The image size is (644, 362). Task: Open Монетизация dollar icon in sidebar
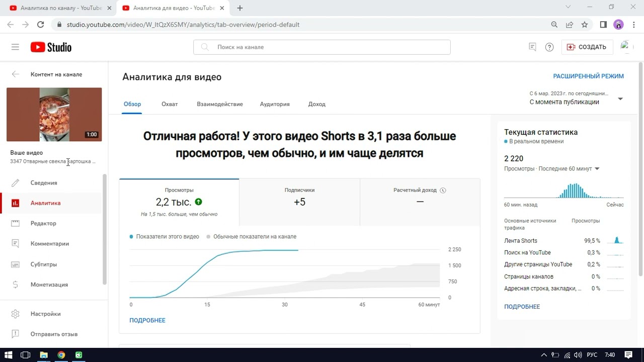point(16,285)
